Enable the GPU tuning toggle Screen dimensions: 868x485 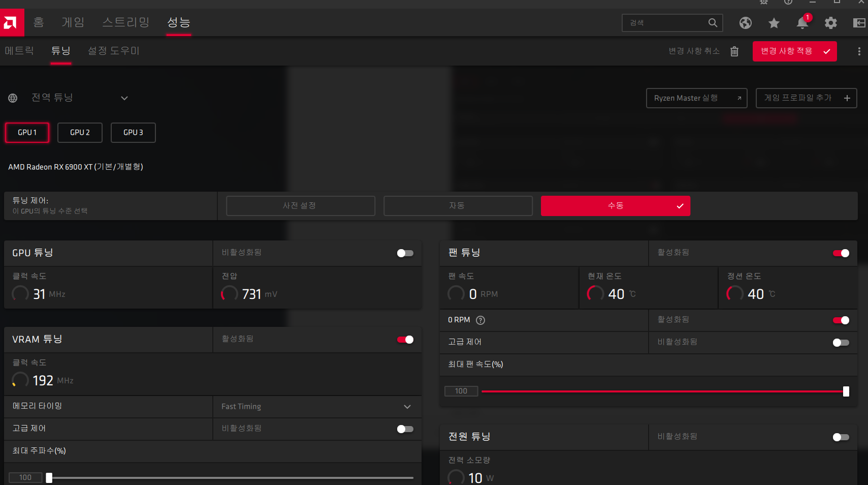[405, 253]
